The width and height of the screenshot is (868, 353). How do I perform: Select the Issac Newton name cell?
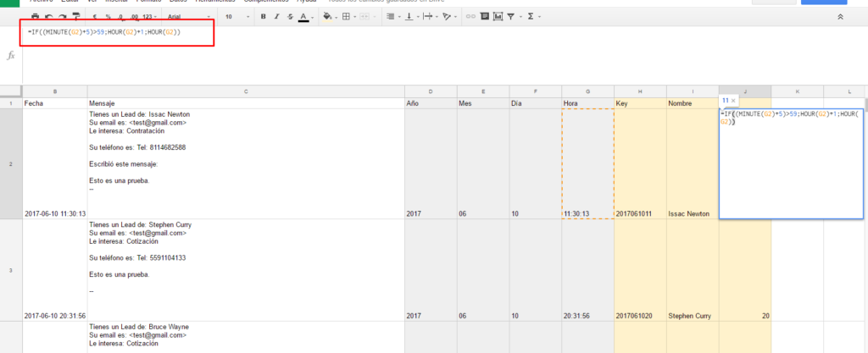coord(693,163)
